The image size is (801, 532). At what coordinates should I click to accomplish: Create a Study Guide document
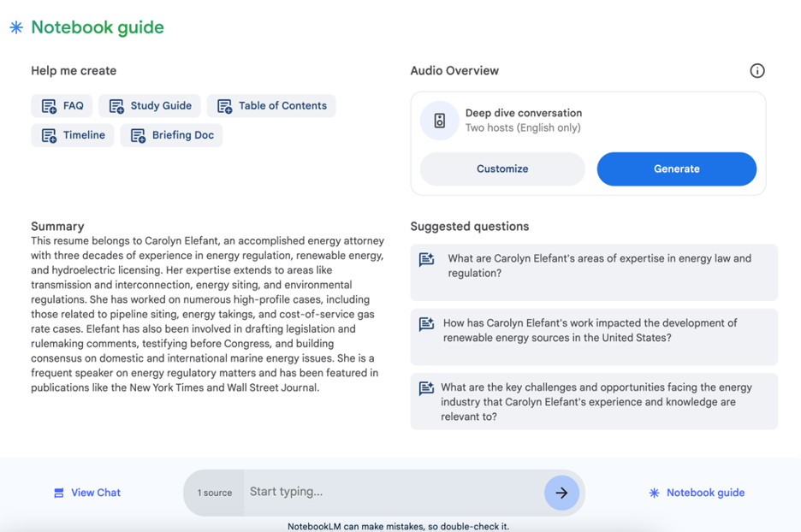[150, 106]
